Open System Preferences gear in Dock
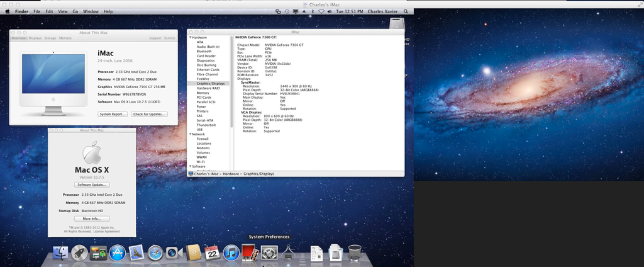The height and width of the screenshot is (267, 644). 269,253
